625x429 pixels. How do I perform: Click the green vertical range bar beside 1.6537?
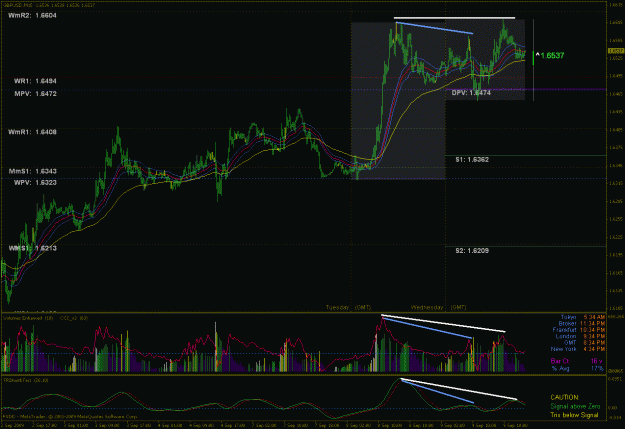533,58
